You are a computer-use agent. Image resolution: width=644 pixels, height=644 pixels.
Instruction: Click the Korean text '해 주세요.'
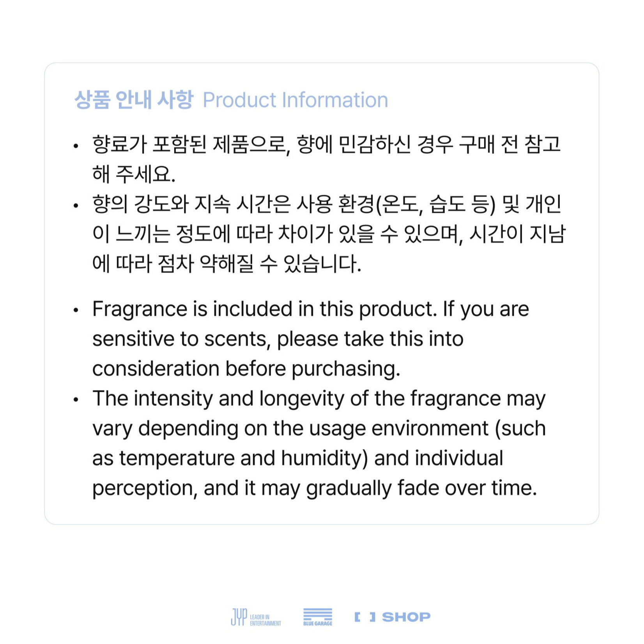pos(134,174)
